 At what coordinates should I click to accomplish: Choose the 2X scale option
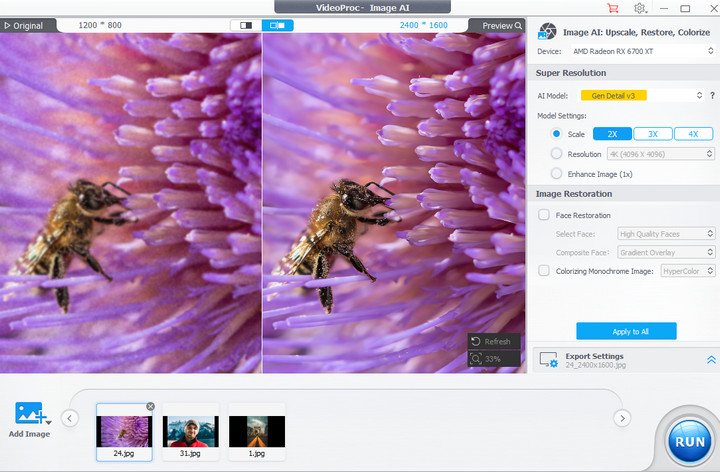[613, 134]
